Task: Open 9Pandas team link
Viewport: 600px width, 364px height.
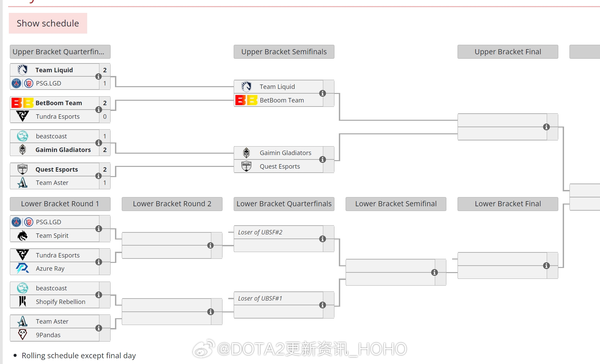Action: coord(48,335)
